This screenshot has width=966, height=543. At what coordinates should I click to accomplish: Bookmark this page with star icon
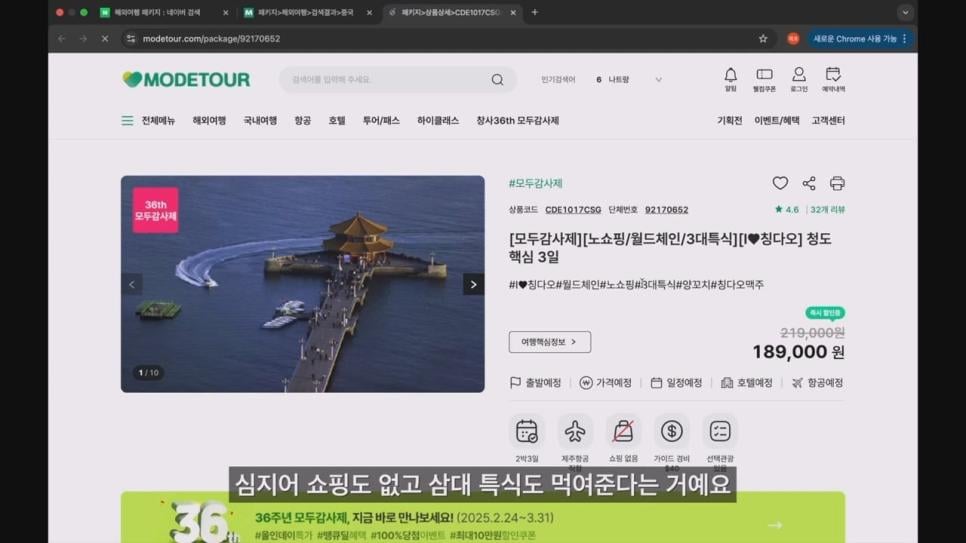763,39
